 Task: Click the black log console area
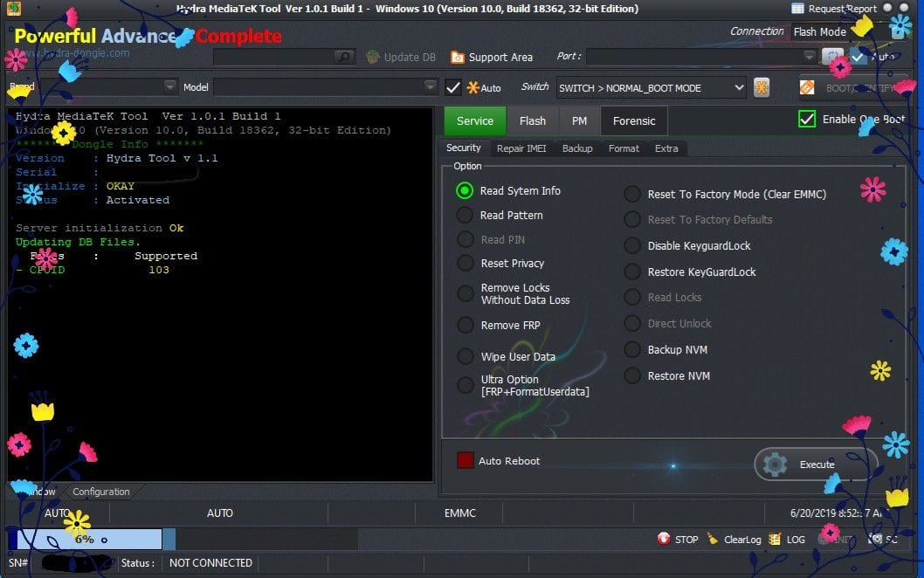220,294
